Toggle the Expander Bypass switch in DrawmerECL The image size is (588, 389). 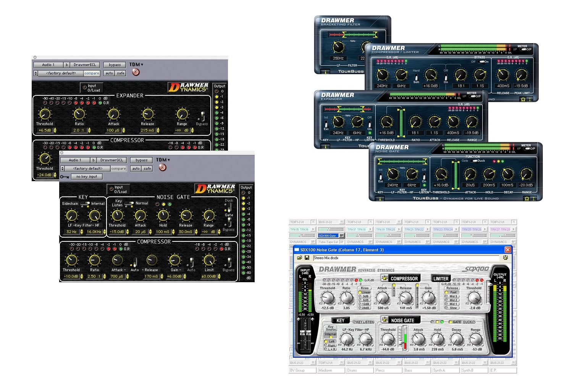pos(202,116)
